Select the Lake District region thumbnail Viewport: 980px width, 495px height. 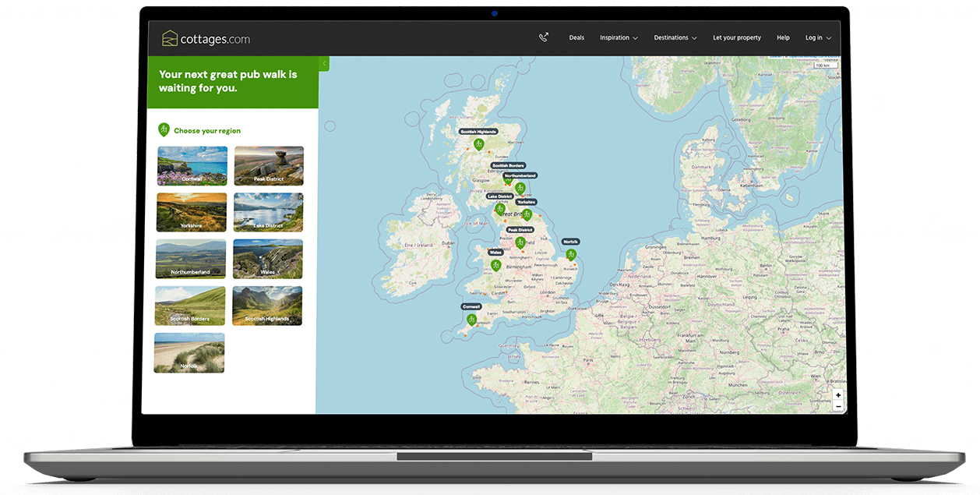[268, 212]
